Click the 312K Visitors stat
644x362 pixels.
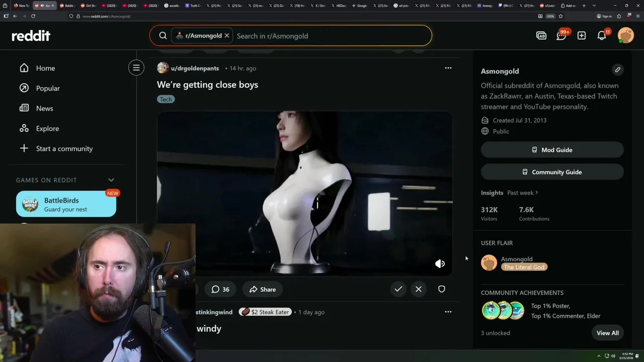[x=490, y=213]
